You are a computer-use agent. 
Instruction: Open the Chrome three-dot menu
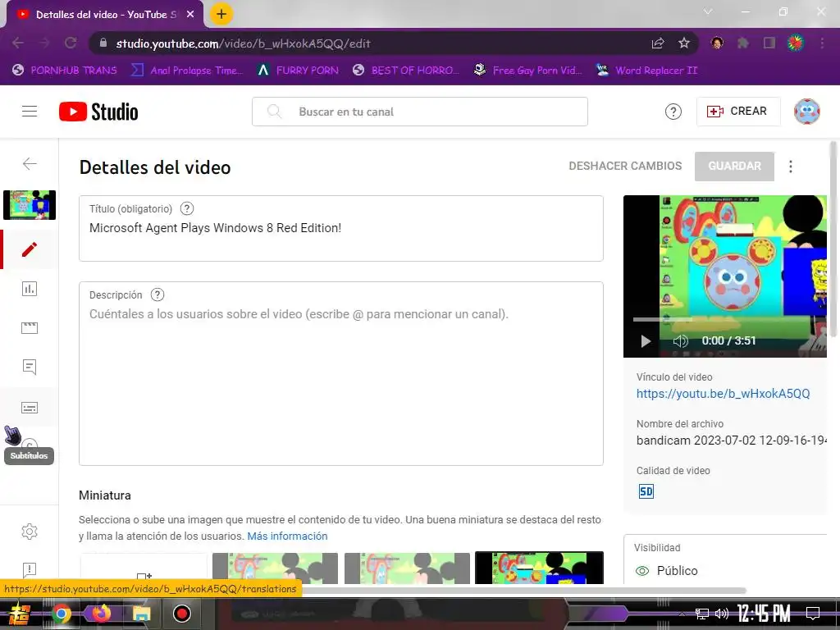tap(822, 43)
